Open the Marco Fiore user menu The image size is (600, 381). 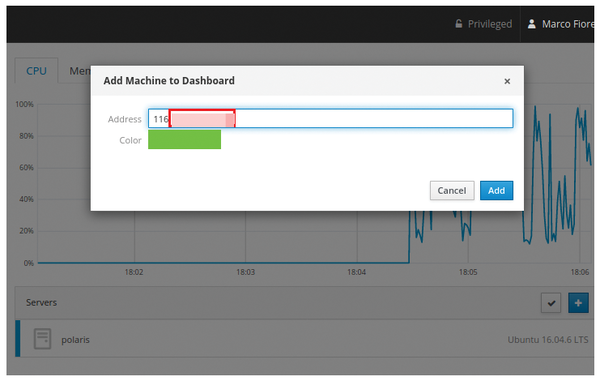[x=561, y=24]
